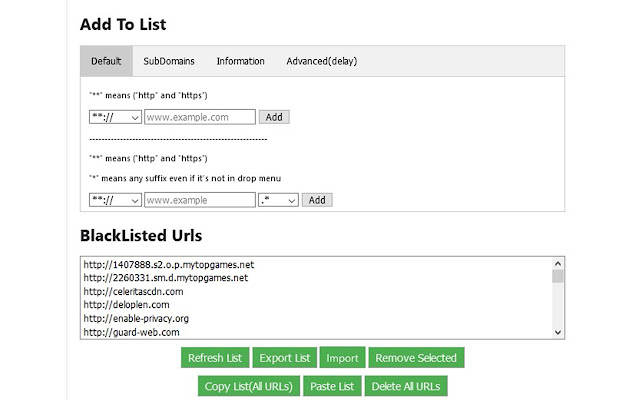Screen dimensions: 640x400
Task: Open the .* suffix dropdown
Action: tap(278, 200)
